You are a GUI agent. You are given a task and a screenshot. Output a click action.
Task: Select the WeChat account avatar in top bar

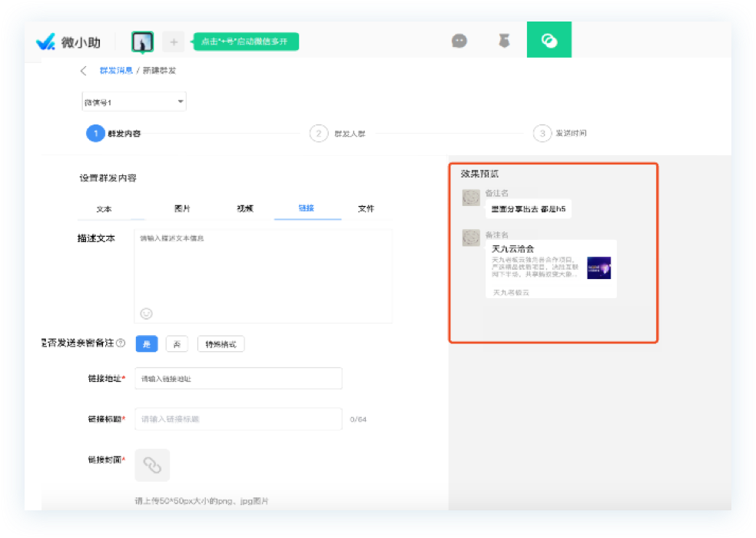(x=142, y=42)
